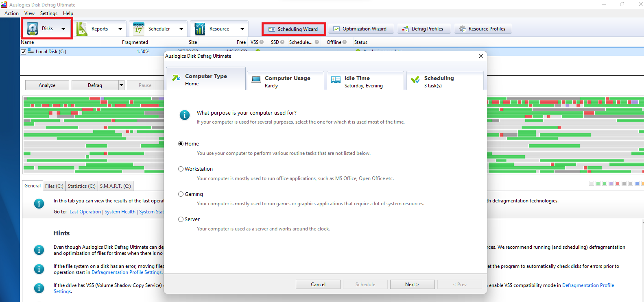
Task: Uncheck the Local Disk (C:) checkbox
Action: (x=24, y=52)
